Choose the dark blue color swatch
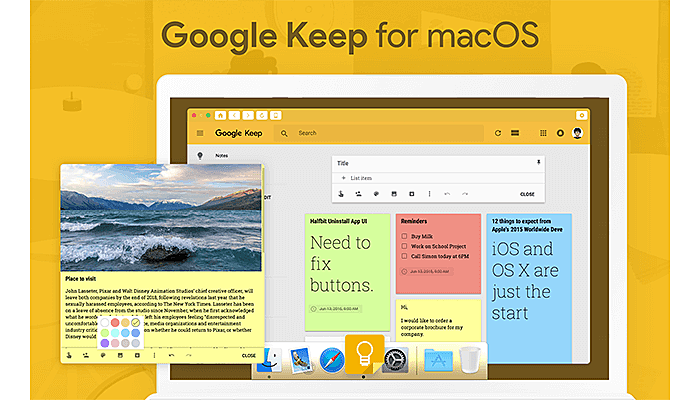The width and height of the screenshot is (700, 400). point(136,333)
